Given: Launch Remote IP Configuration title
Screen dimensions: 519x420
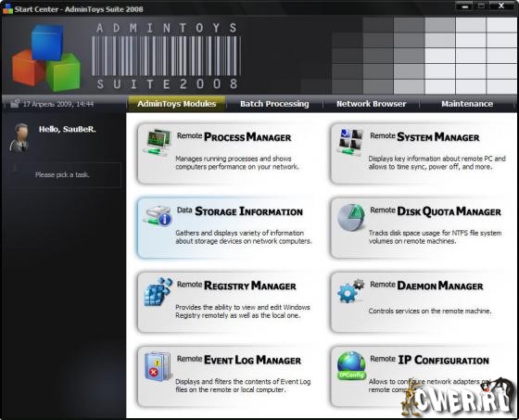Looking at the screenshot, I should (429, 360).
